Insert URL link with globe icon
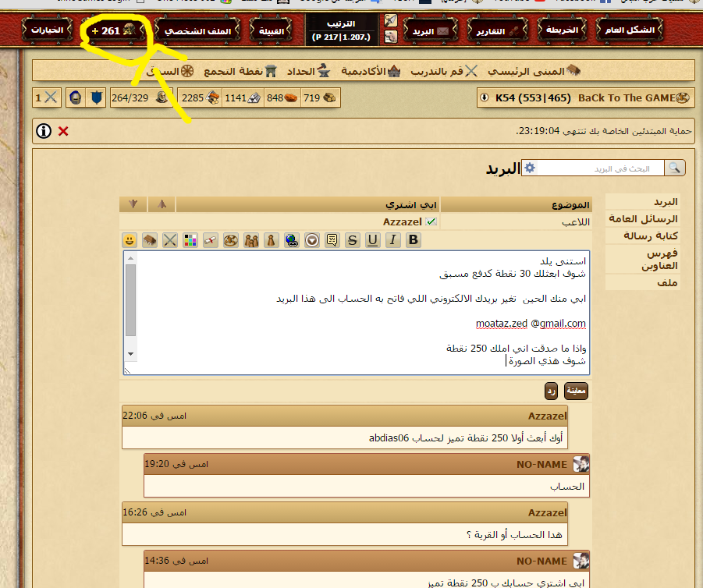This screenshot has width=703, height=588. [x=292, y=240]
